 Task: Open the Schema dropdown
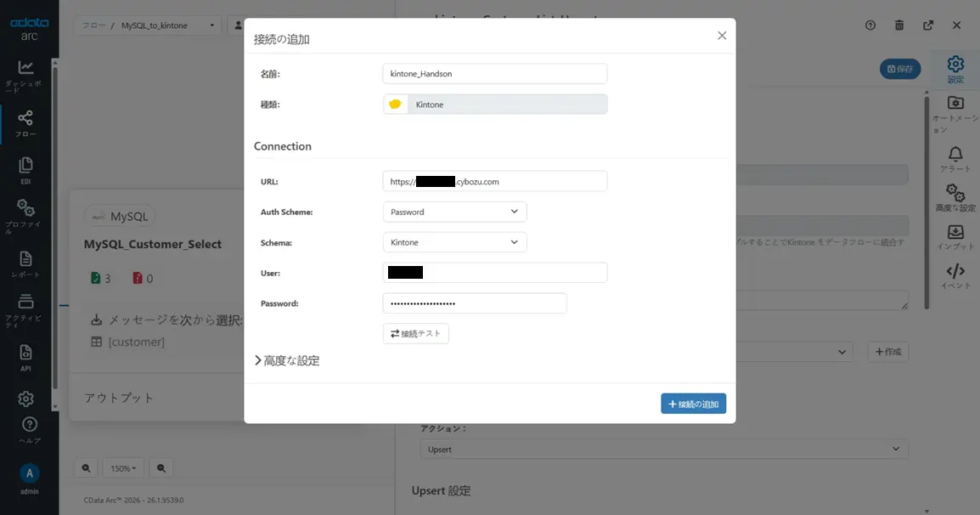coord(454,242)
